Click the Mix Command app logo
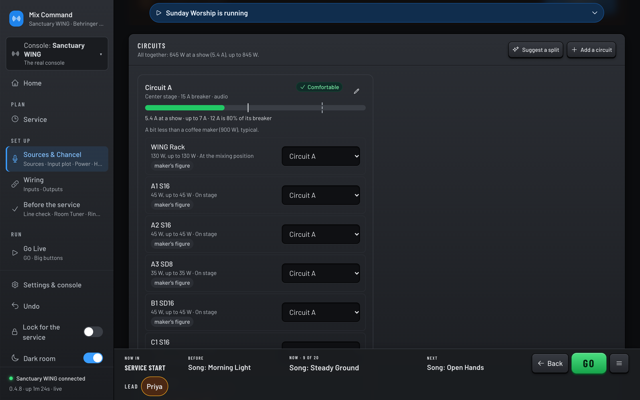Image resolution: width=640 pixels, height=400 pixels. pyautogui.click(x=16, y=18)
